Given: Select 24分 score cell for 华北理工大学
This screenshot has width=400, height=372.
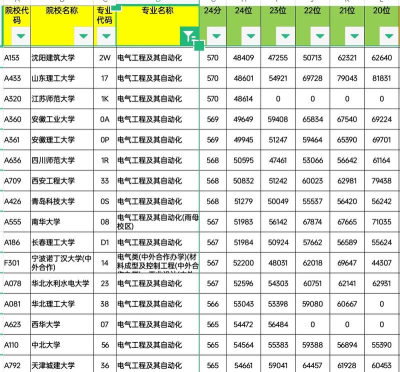Looking at the screenshot, I should pos(213,304).
